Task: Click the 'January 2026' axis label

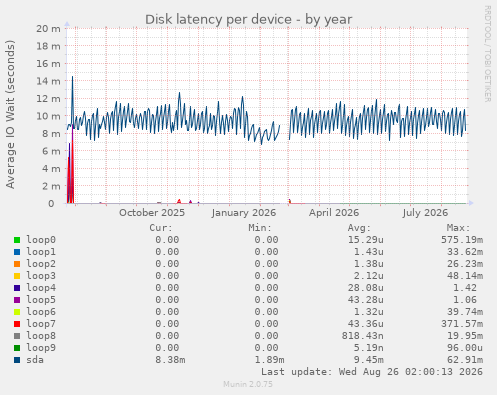Action: tap(244, 213)
